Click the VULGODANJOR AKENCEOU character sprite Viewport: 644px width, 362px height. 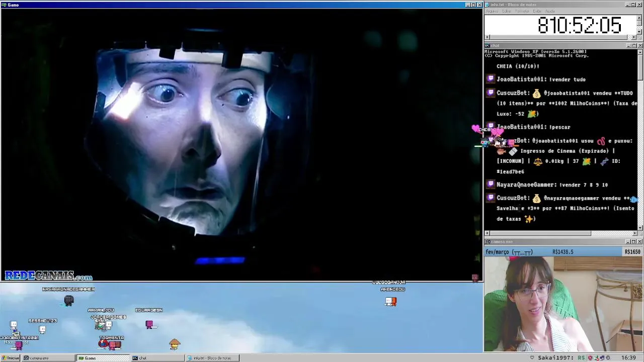(x=391, y=302)
